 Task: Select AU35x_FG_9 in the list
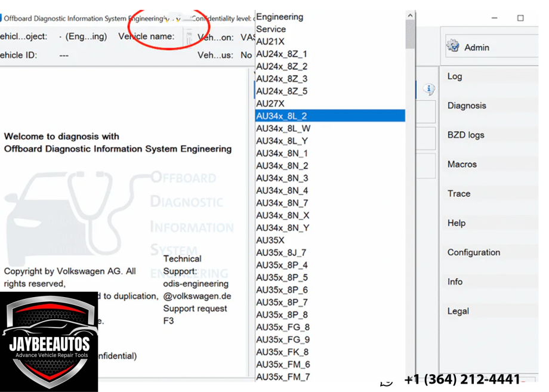(x=330, y=339)
